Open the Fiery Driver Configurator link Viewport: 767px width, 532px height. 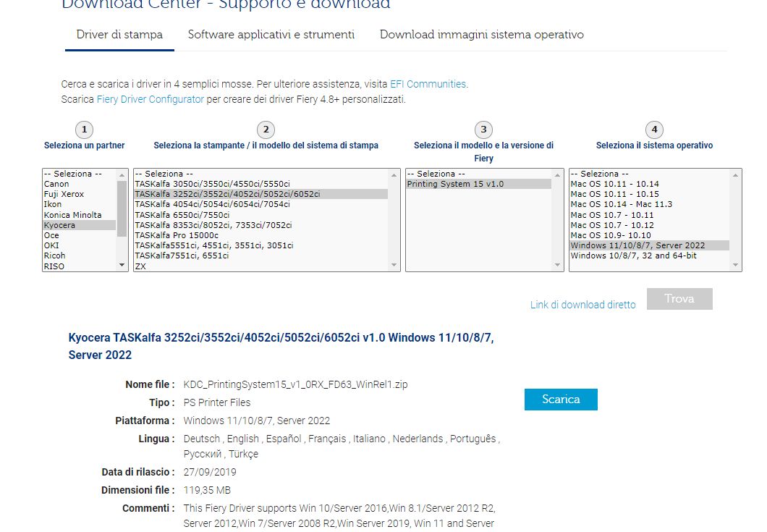point(151,99)
